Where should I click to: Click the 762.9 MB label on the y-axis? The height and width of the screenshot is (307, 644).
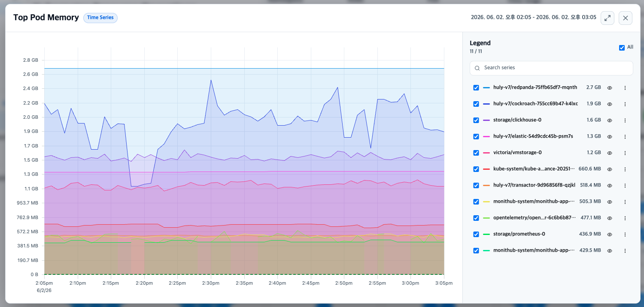(x=27, y=217)
